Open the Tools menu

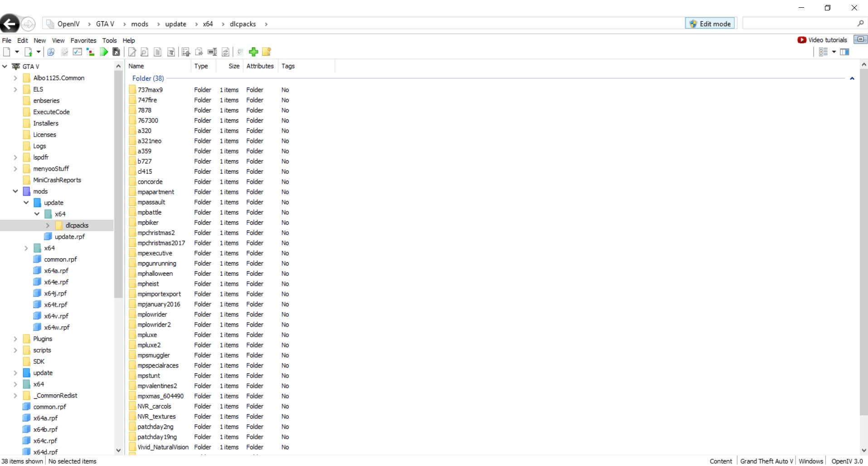point(109,40)
